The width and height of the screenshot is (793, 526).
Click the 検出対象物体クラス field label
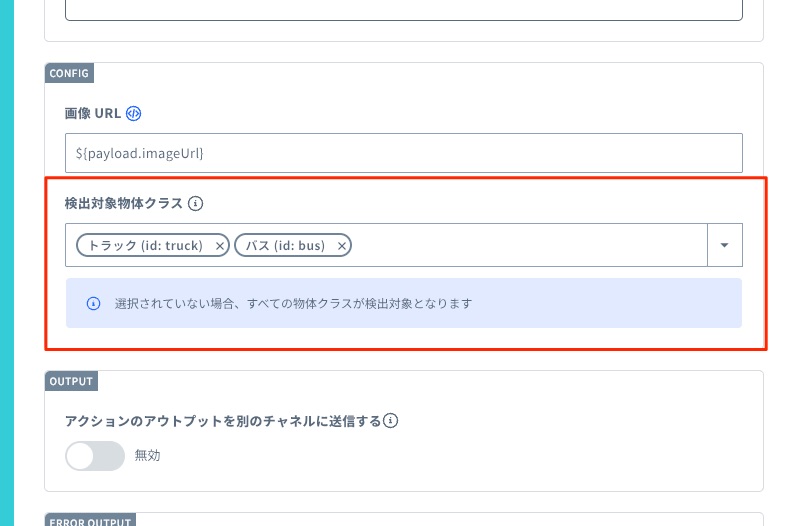point(124,203)
